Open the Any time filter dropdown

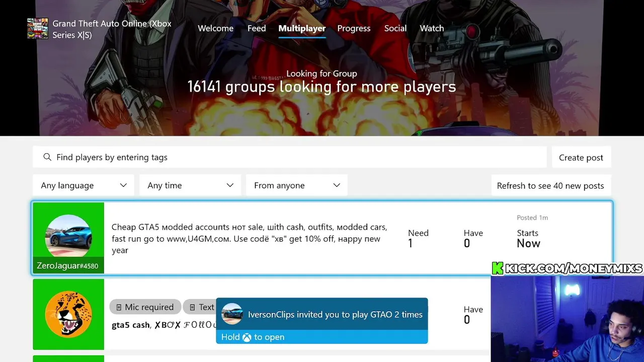pyautogui.click(x=190, y=185)
